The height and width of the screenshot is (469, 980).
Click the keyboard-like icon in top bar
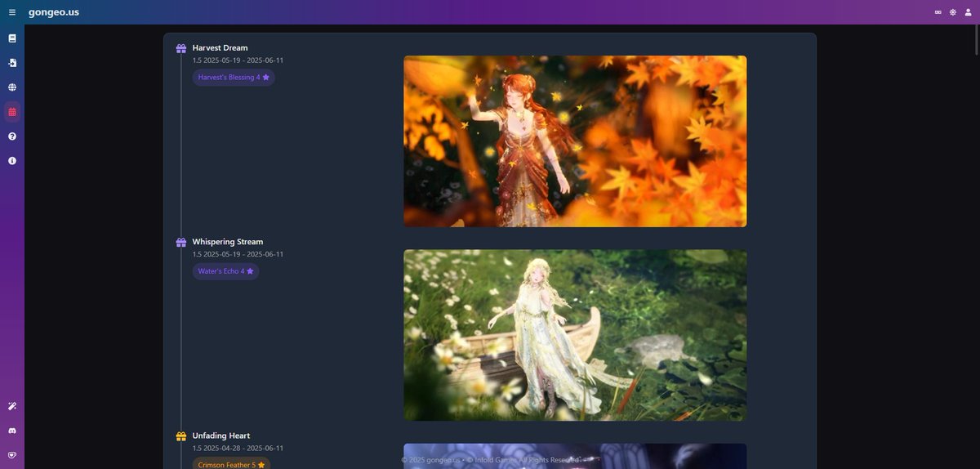938,12
